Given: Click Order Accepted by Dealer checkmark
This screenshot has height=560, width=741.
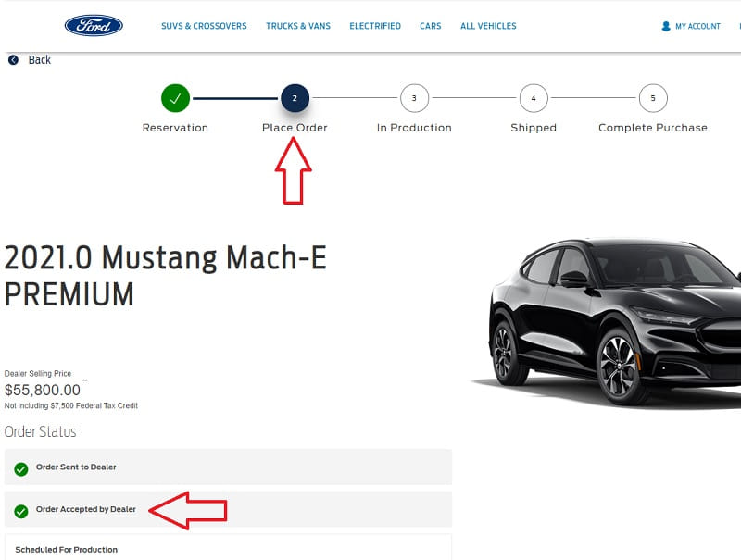Looking at the screenshot, I should (x=20, y=511).
